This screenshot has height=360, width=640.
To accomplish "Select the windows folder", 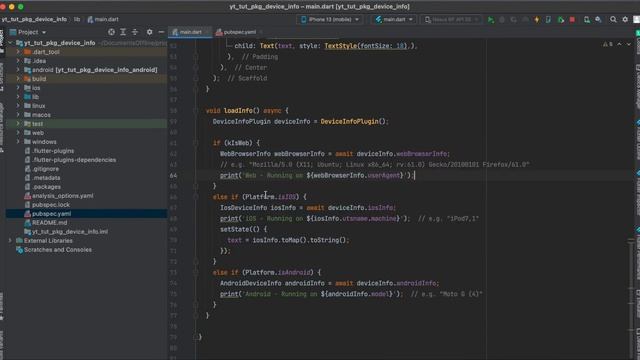I will point(40,142).
